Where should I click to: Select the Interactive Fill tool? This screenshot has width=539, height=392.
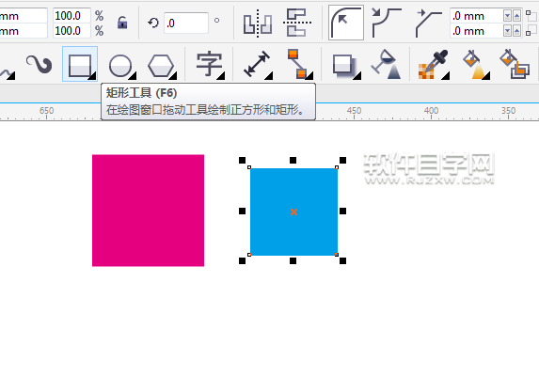pos(476,65)
